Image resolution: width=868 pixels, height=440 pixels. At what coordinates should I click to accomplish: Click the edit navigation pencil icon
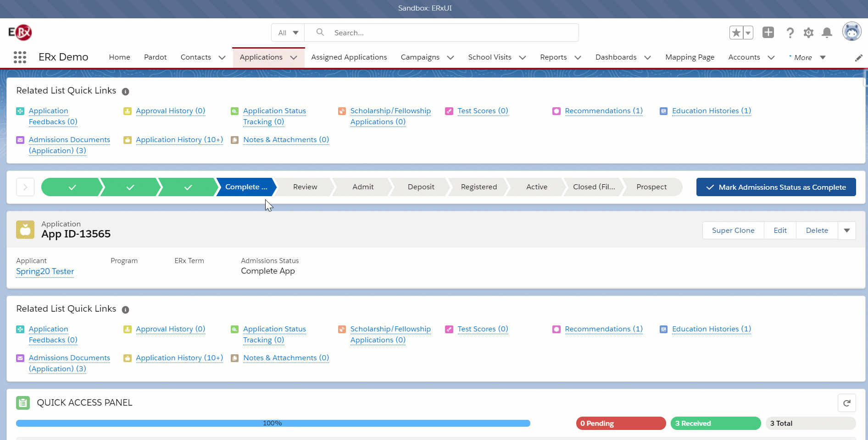[x=858, y=58]
